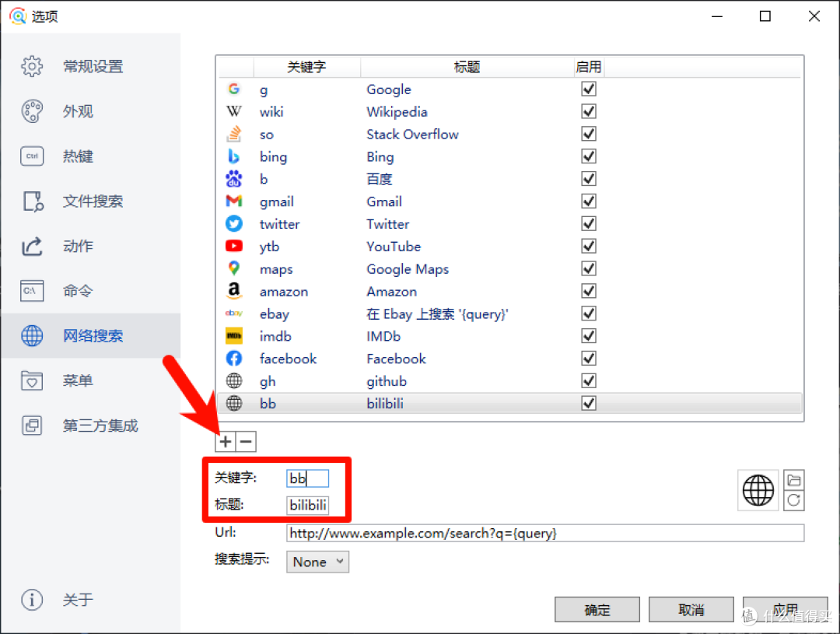Click the Gmail envelope icon

click(x=234, y=201)
